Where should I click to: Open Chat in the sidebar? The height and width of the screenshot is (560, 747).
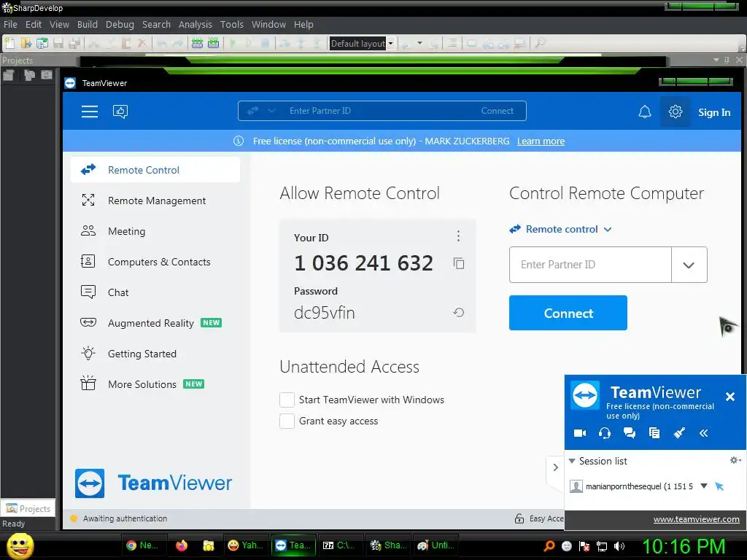coord(155,292)
